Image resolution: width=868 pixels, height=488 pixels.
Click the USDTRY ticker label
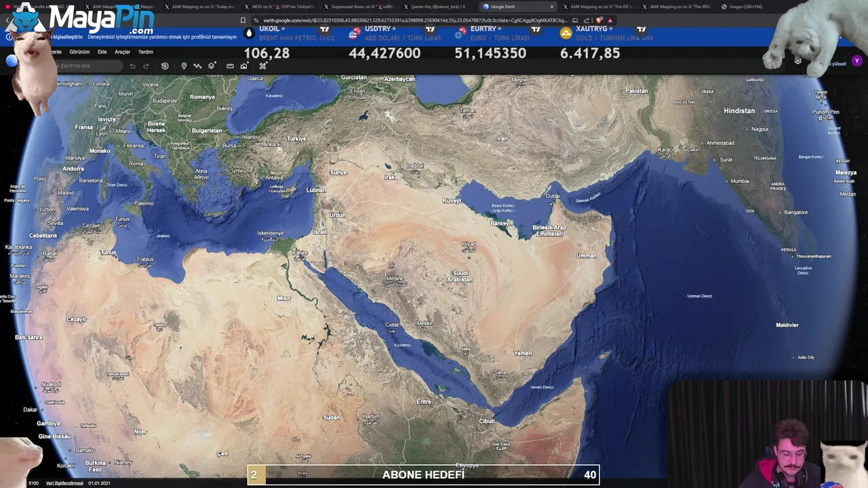378,29
